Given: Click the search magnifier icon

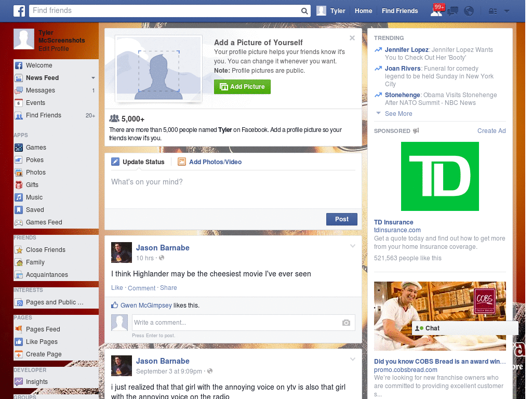Looking at the screenshot, I should pyautogui.click(x=304, y=11).
